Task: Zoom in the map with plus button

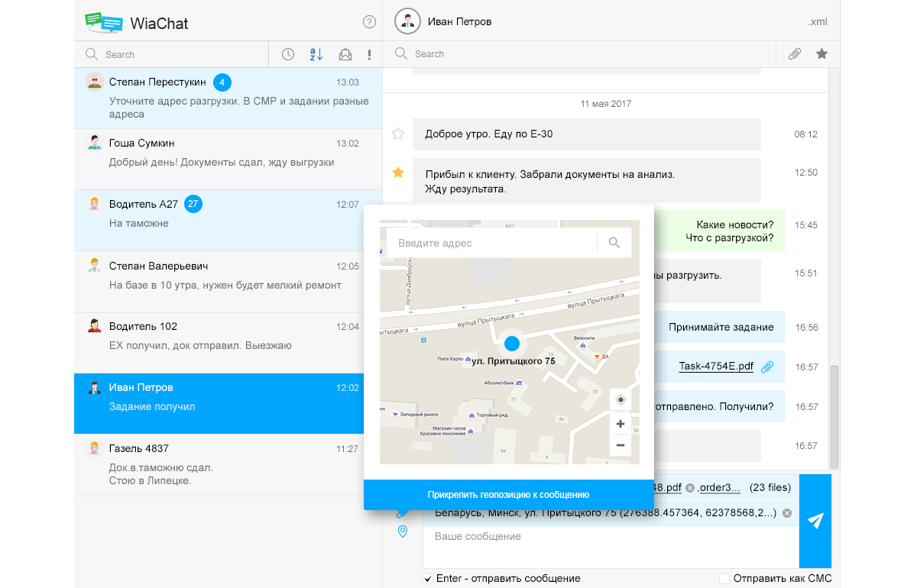Action: [620, 425]
